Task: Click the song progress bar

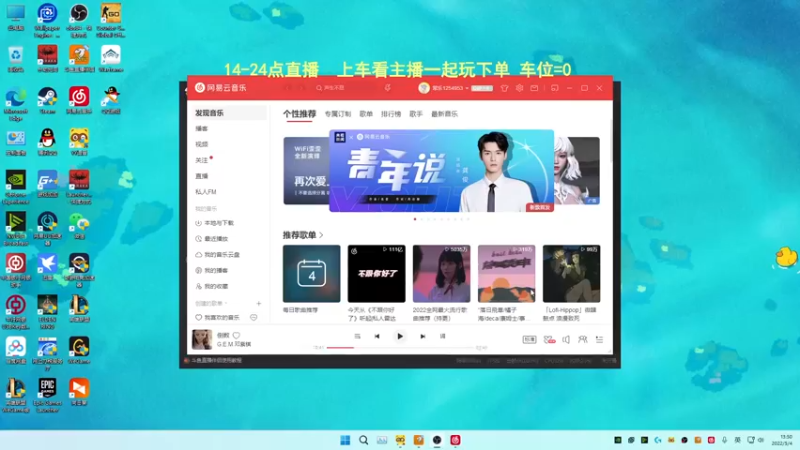Action: pos(400,347)
